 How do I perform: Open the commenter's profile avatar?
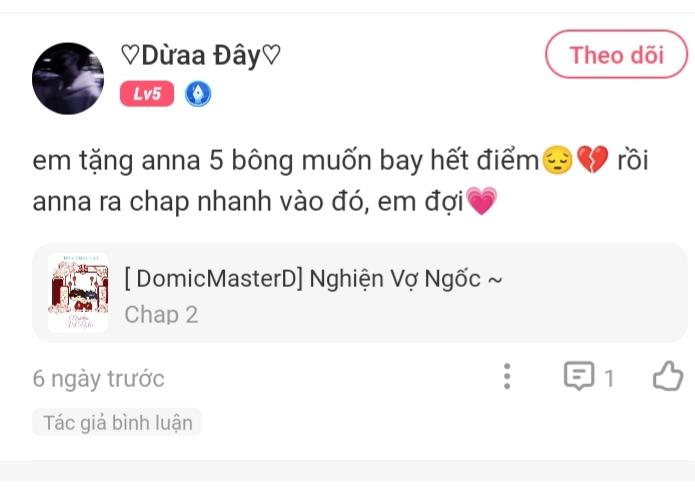click(x=68, y=78)
